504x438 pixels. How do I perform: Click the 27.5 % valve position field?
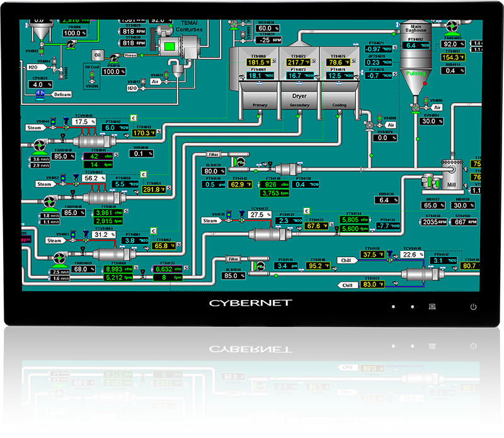click(260, 214)
